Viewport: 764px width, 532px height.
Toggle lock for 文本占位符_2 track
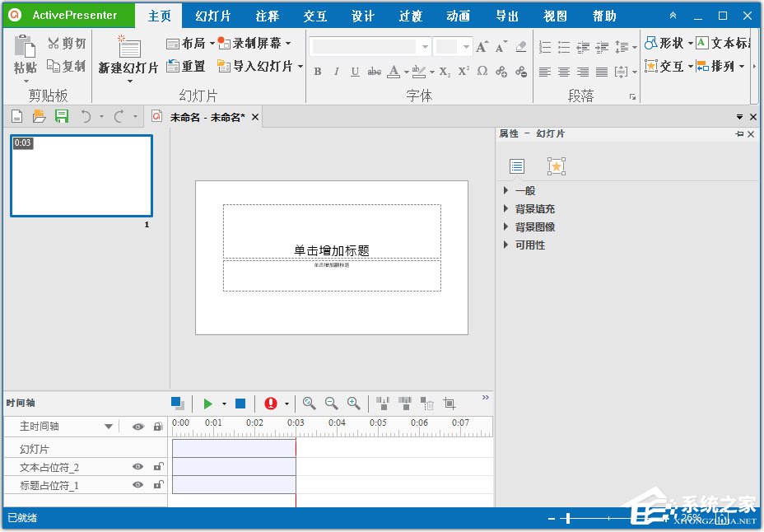pyautogui.click(x=158, y=466)
